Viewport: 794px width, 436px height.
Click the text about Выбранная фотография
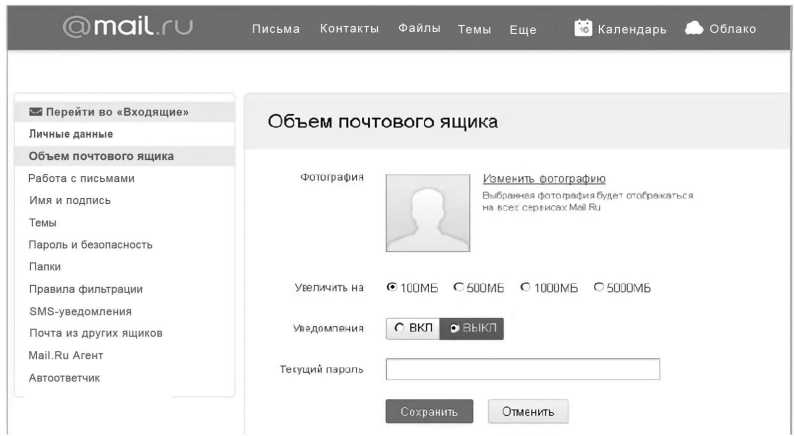(587, 201)
